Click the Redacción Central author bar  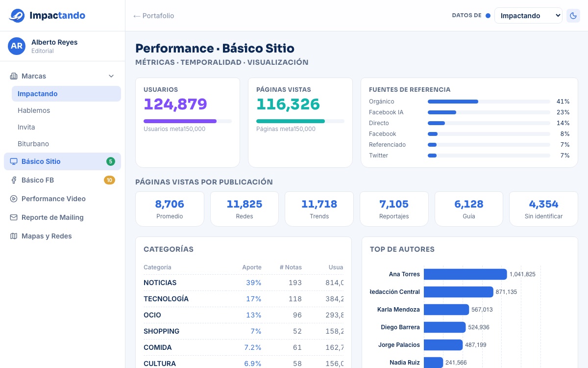point(459,292)
